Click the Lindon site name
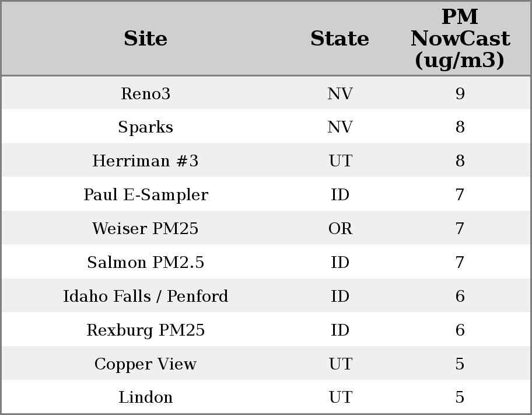 point(145,397)
